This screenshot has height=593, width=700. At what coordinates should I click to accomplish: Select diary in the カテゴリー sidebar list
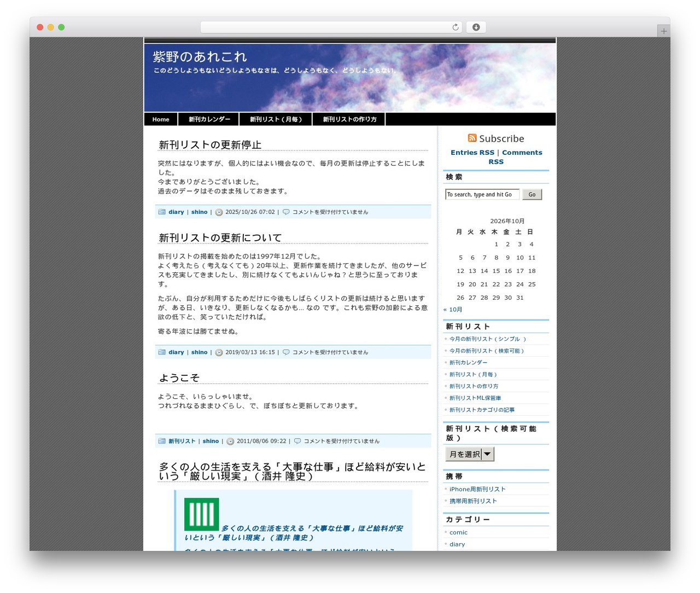[x=457, y=545]
